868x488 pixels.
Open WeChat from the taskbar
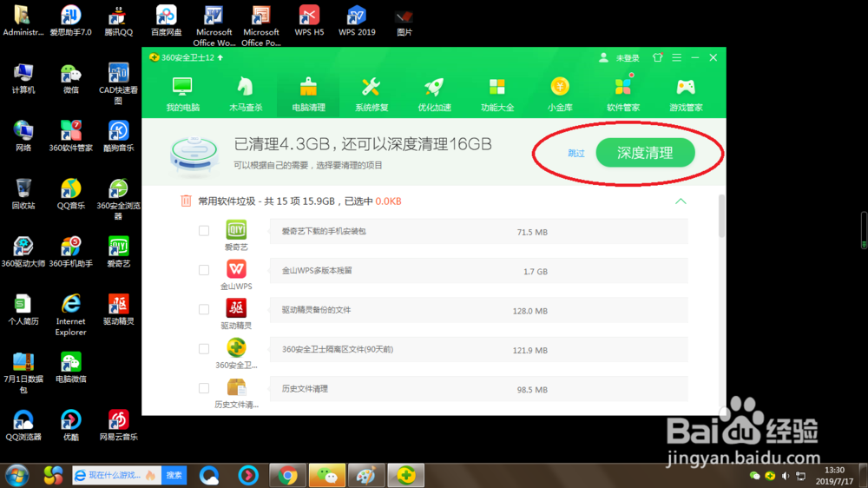327,475
